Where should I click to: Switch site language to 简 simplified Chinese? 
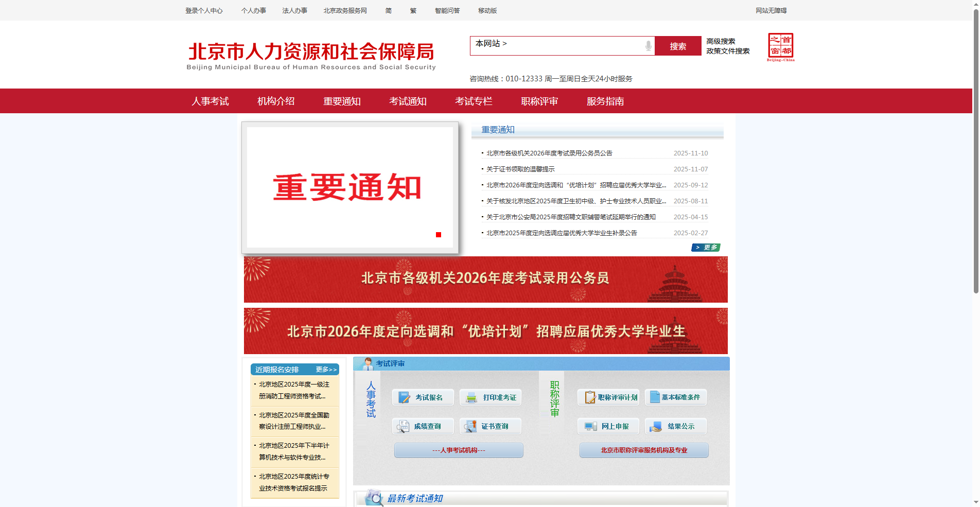click(388, 10)
